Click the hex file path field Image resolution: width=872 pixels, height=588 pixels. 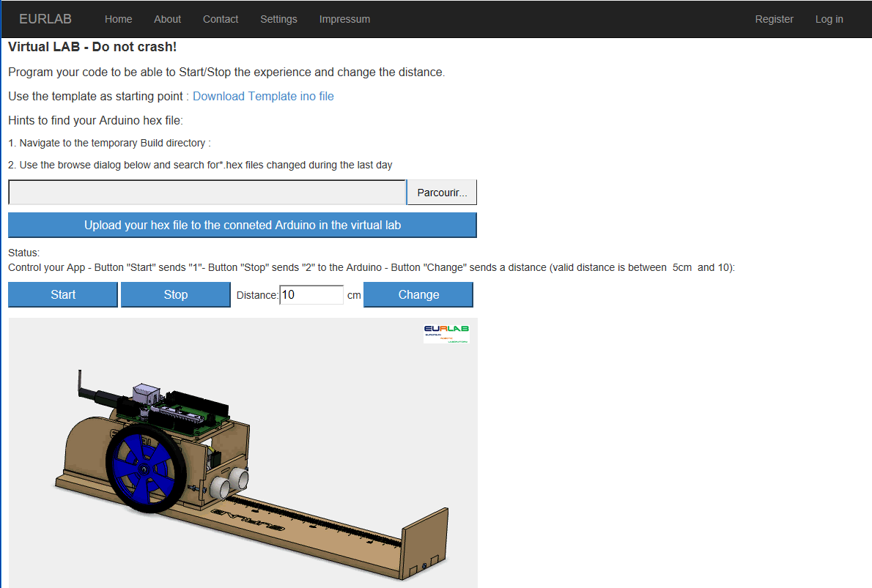point(207,193)
